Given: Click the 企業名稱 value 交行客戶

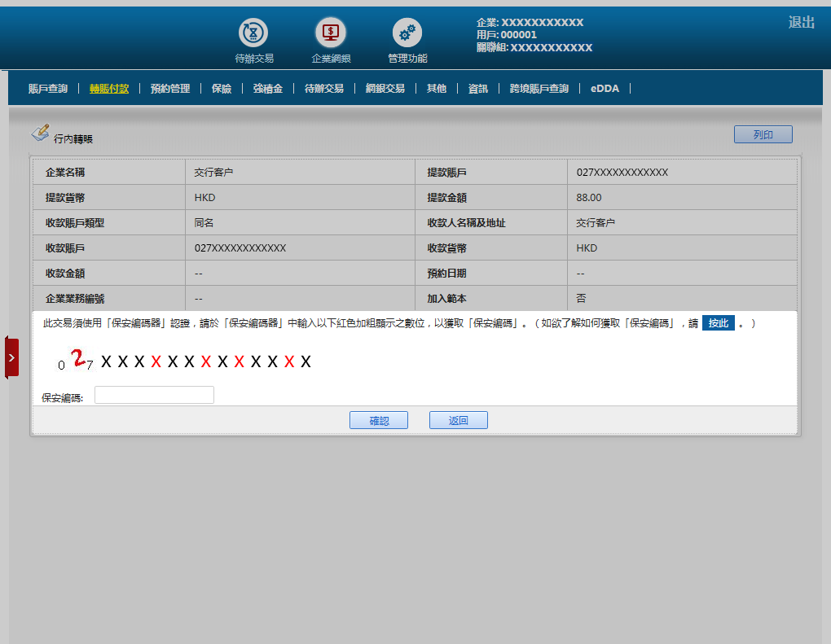Looking at the screenshot, I should 213,172.
